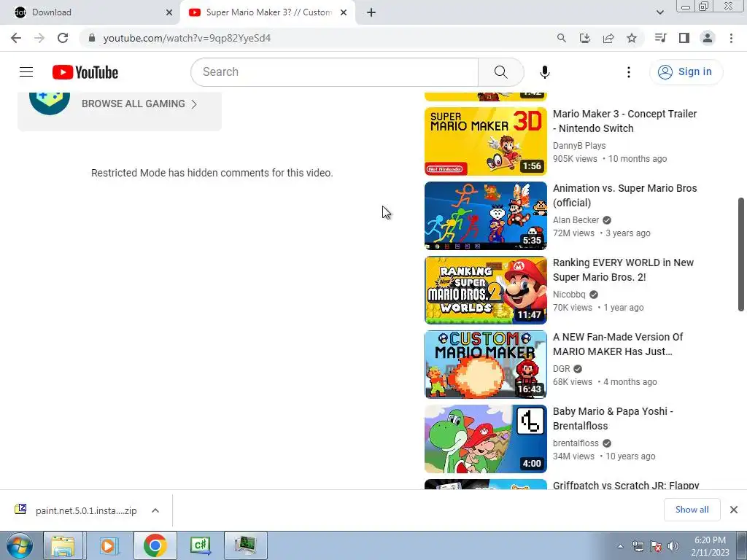Open the tab search dropdown arrow
The height and width of the screenshot is (560, 747).
[x=659, y=13]
